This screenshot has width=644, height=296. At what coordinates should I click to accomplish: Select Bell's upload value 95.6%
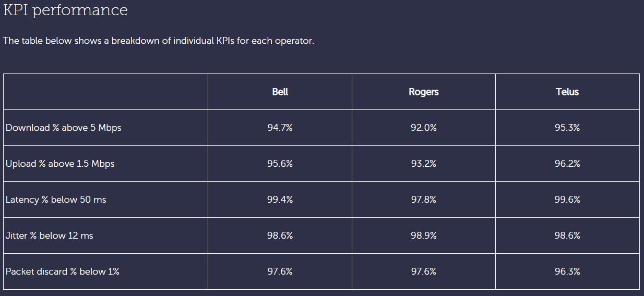coord(280,164)
